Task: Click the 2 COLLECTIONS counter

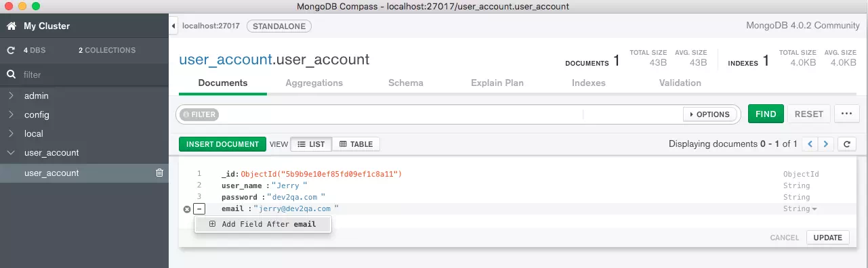Action: [x=107, y=50]
